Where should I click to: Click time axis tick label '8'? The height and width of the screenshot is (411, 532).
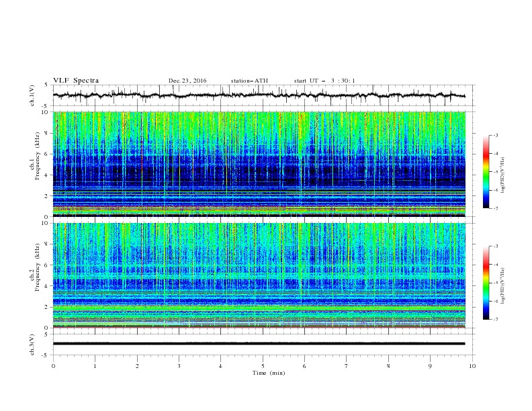tap(388, 366)
